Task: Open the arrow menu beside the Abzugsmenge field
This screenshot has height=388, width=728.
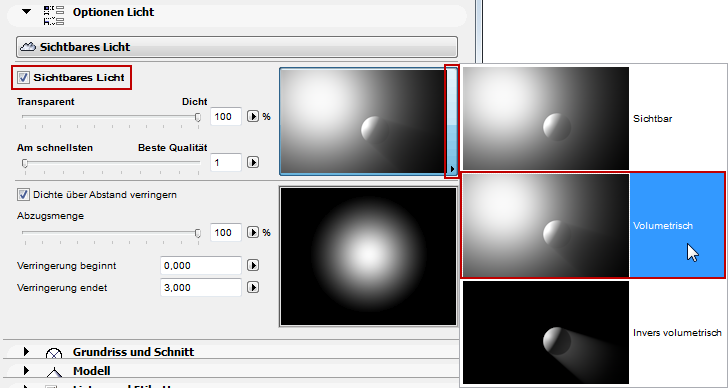Action: tap(253, 233)
